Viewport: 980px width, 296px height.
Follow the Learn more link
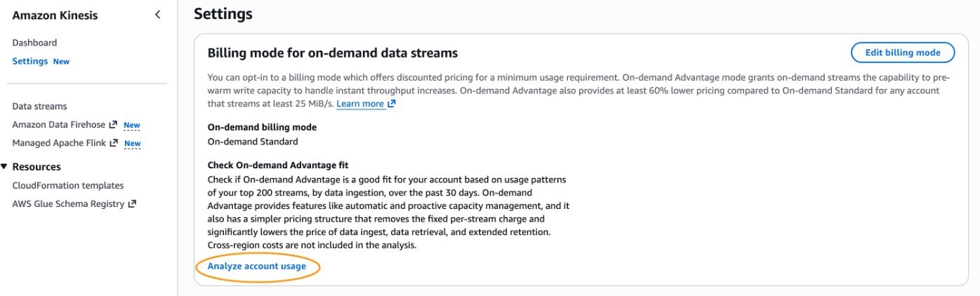[360, 104]
